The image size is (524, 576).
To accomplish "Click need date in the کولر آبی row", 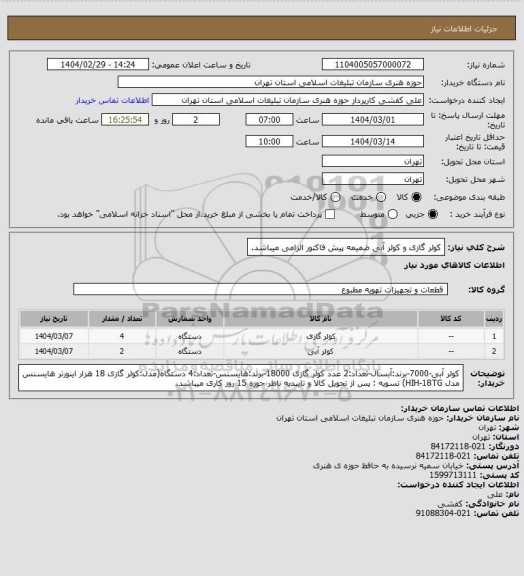I will (x=54, y=352).
